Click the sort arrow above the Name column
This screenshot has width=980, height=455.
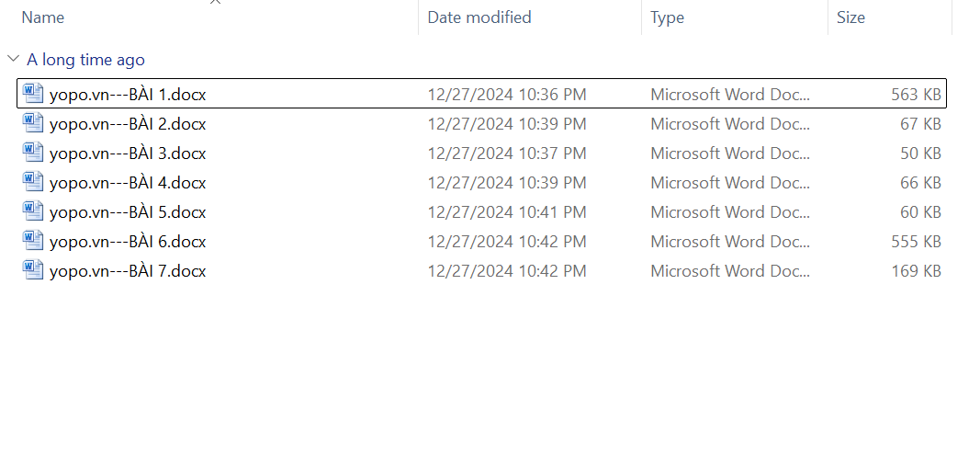(x=215, y=3)
